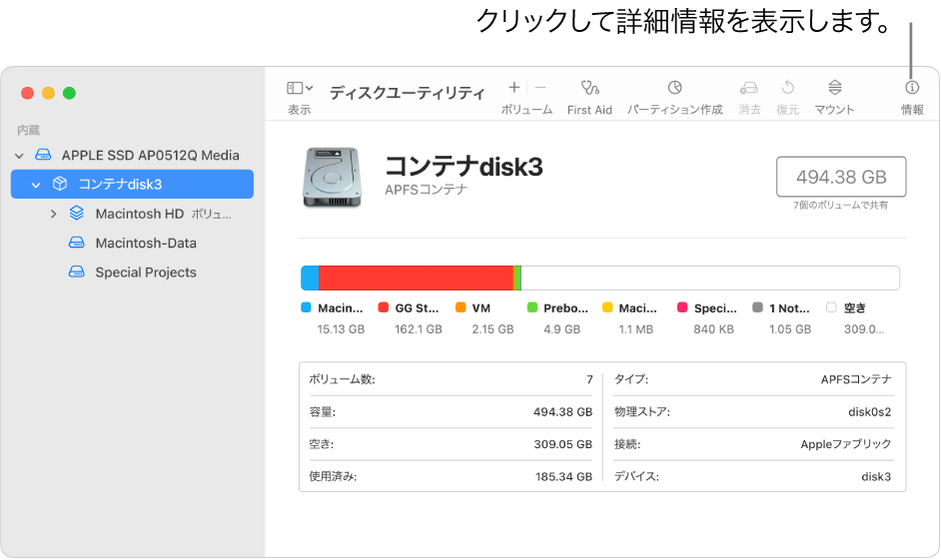Screen dimensions: 941x560
Task: Open the 情報 info button
Action: click(x=912, y=88)
